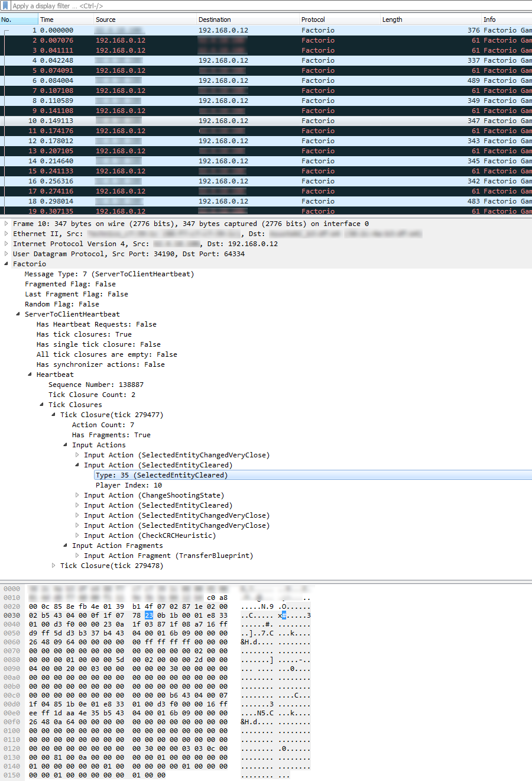
Task: Sort by the Source column header
Action: click(x=145, y=20)
